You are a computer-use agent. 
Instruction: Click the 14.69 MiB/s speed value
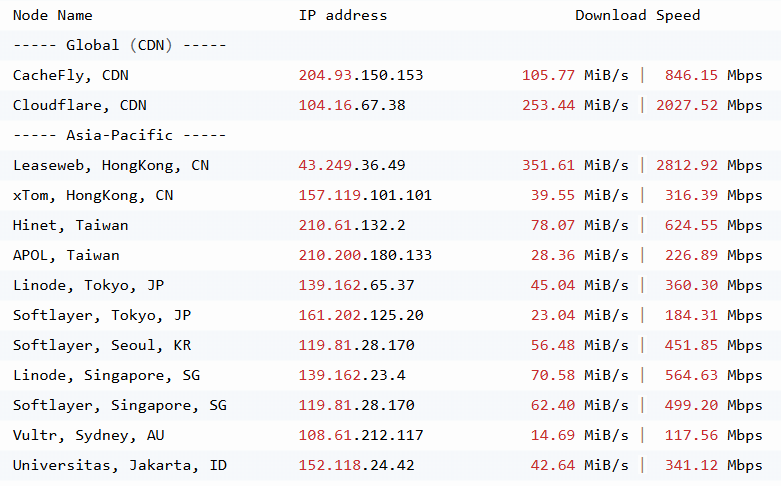[580, 436]
